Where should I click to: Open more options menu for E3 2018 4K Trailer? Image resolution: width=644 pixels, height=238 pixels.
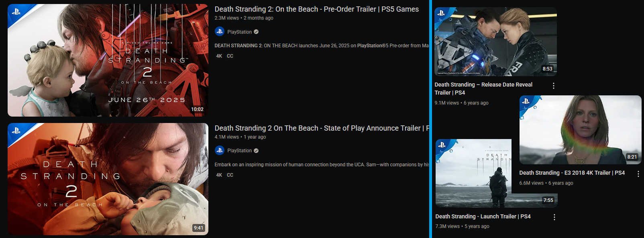pos(638,173)
